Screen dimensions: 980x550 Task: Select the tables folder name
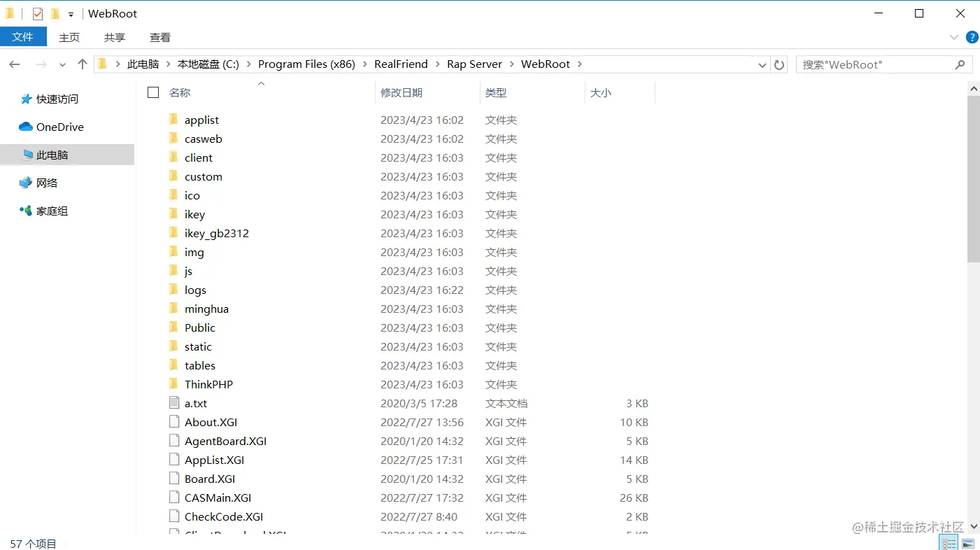tap(200, 365)
